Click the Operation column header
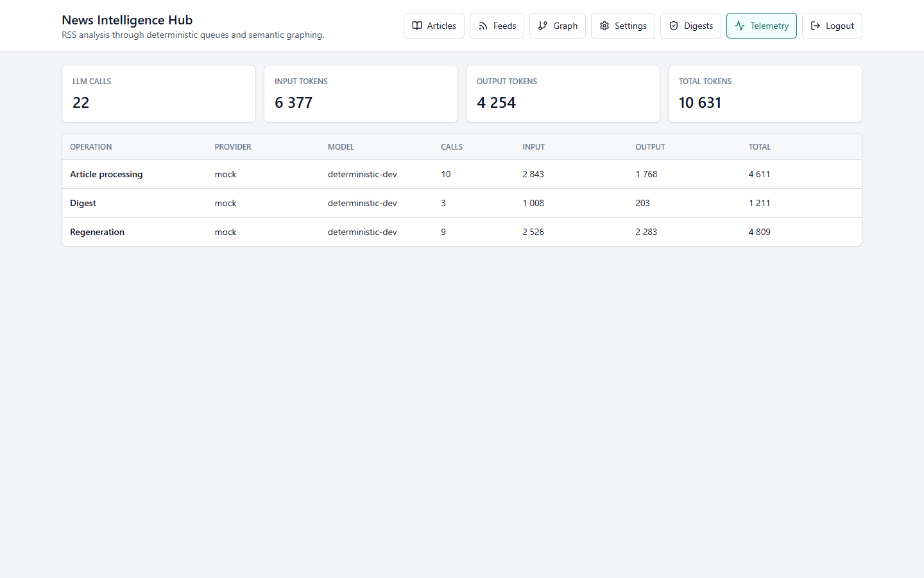924x578 pixels. 91,147
